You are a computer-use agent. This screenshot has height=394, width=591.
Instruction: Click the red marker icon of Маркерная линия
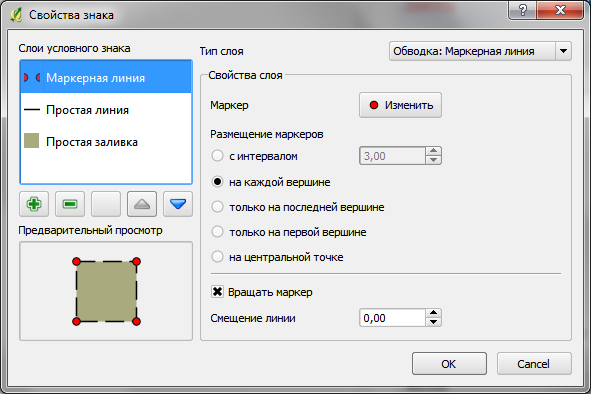point(32,77)
